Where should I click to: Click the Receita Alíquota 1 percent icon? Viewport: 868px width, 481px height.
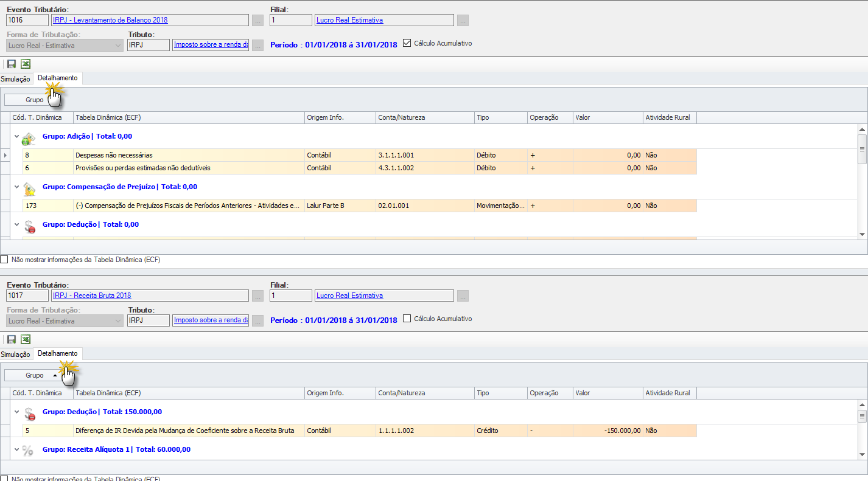28,451
